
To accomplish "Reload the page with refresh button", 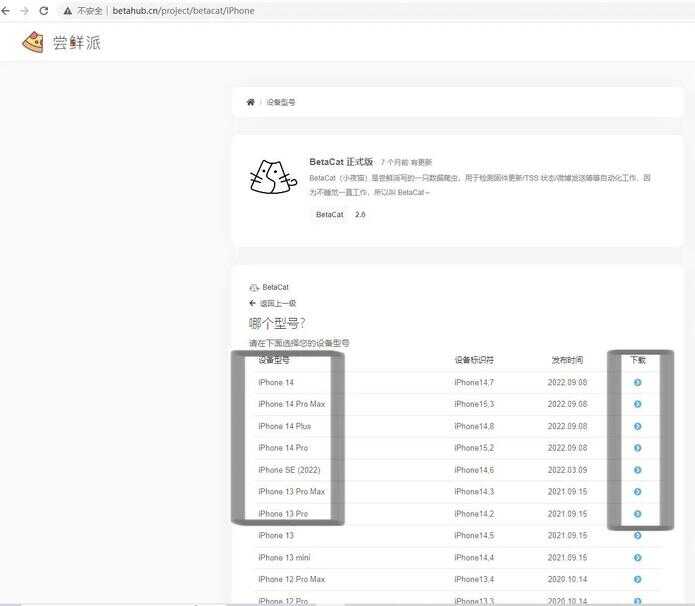I will [x=43, y=10].
